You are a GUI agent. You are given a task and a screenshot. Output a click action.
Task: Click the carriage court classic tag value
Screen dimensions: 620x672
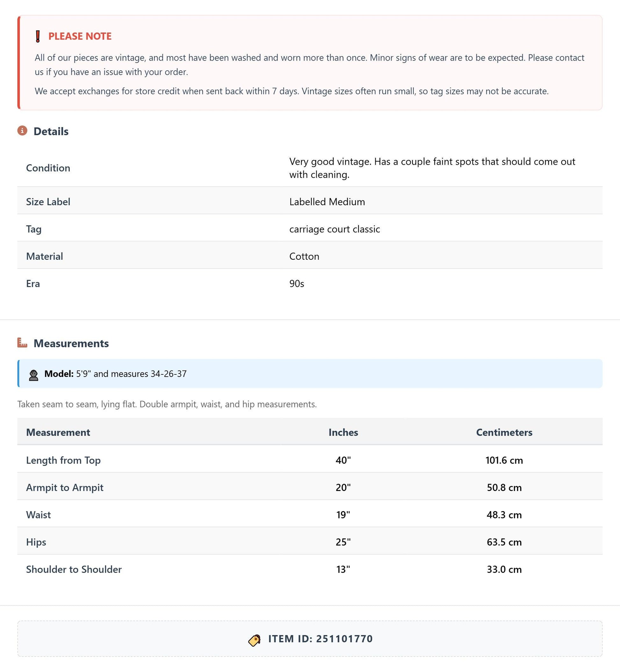tap(335, 229)
